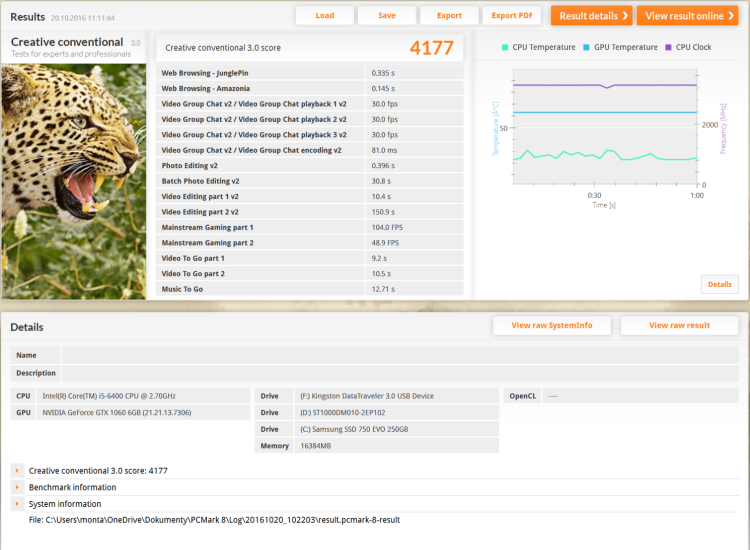Click the 16384MB memory value
This screenshot has width=750, height=550.
tap(316, 446)
